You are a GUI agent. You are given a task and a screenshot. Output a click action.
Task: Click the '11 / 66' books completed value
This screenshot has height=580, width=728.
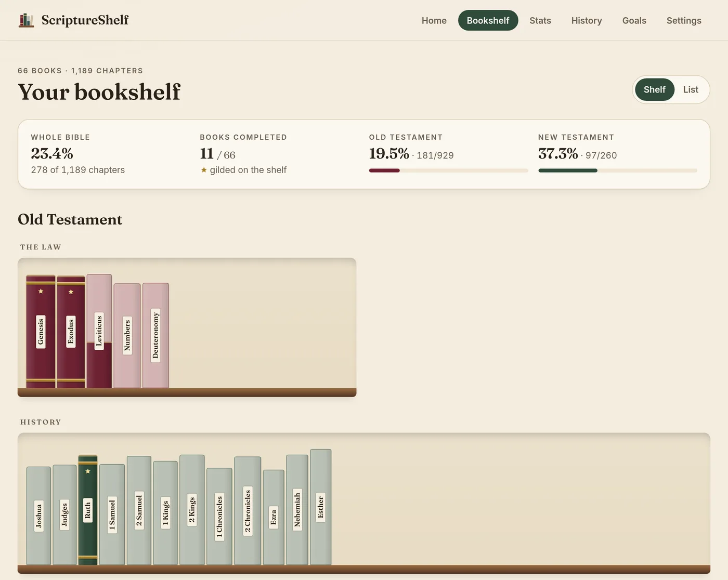(x=217, y=154)
